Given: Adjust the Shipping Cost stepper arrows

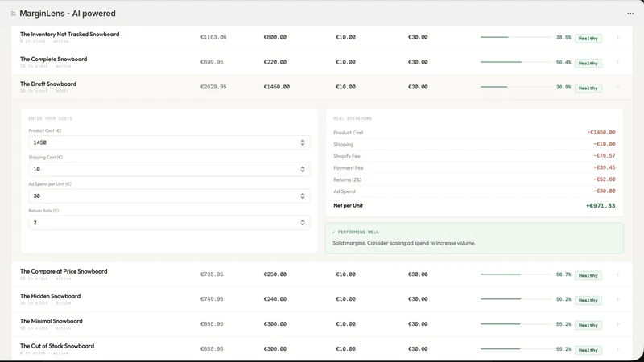Looking at the screenshot, I should click(303, 169).
